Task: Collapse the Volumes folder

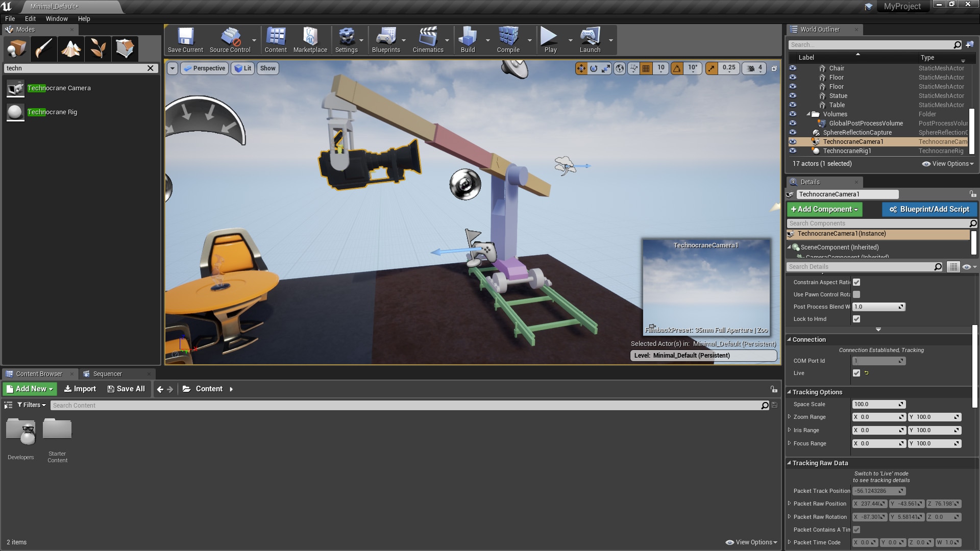Action: click(808, 114)
